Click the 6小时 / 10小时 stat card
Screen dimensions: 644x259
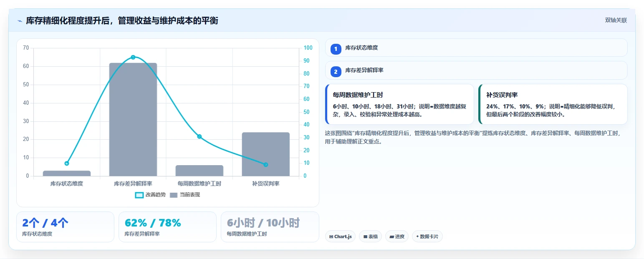(270, 227)
